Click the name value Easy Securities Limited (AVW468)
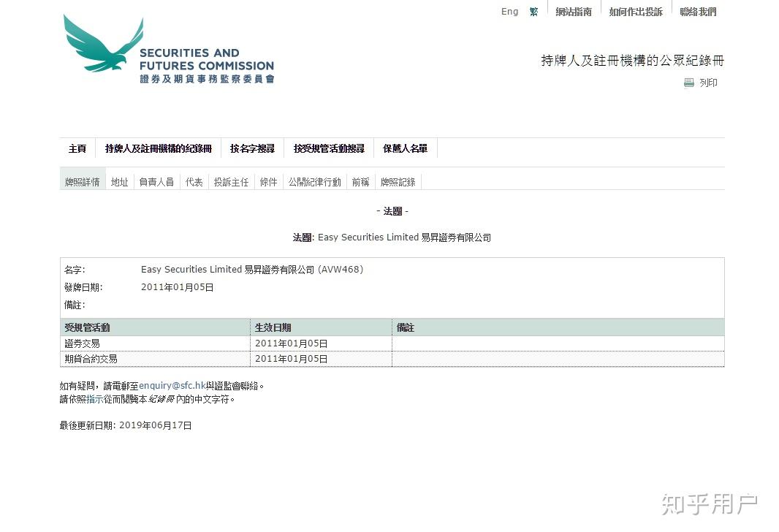The image size is (779, 532). pyautogui.click(x=252, y=269)
